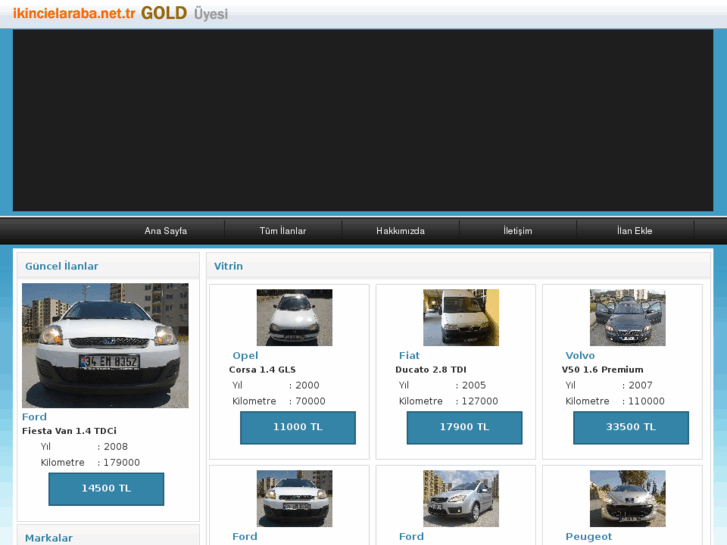This screenshot has height=545, width=727.
Task: Click the Peugeot brand link
Action: pos(588,537)
